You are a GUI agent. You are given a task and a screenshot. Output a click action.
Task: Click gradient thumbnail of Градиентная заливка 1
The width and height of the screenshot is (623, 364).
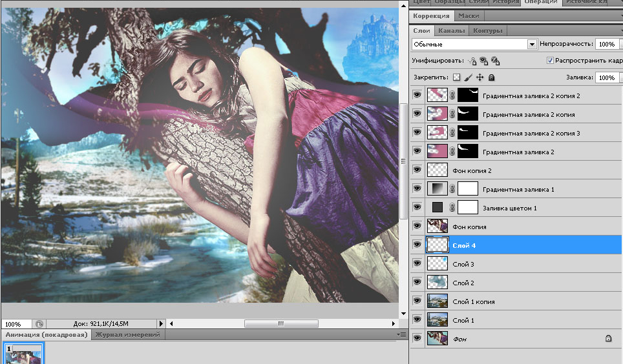coord(438,189)
